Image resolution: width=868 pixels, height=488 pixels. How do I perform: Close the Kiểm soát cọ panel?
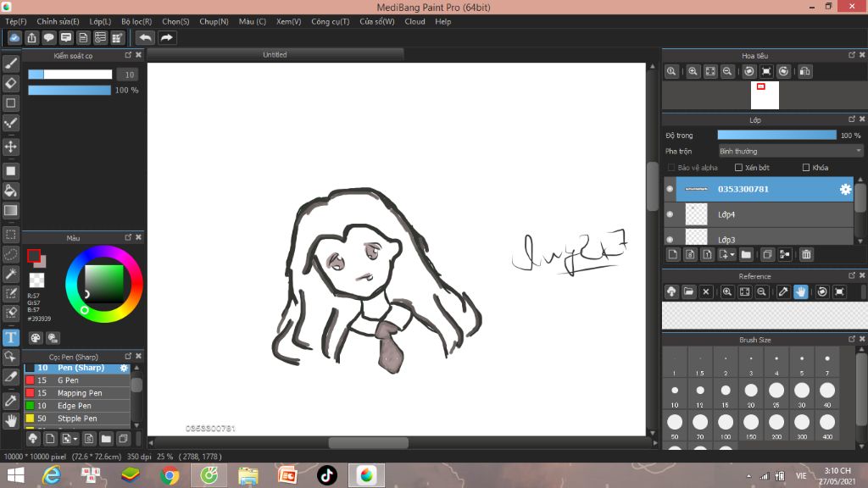[x=138, y=55]
